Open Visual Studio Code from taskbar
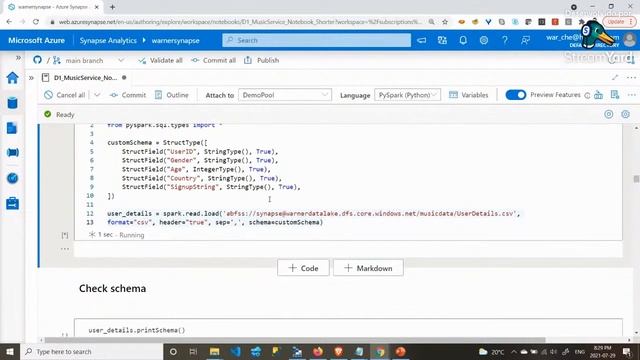The height and width of the screenshot is (360, 640). (235, 351)
